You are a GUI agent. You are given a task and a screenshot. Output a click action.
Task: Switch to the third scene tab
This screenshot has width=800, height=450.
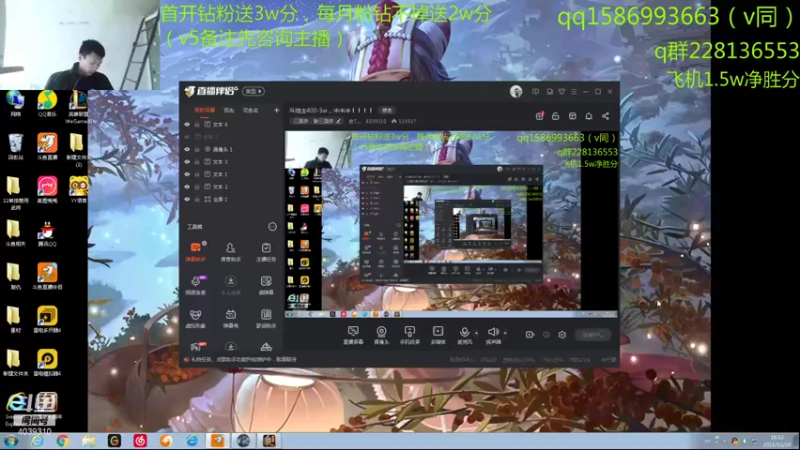pos(250,110)
